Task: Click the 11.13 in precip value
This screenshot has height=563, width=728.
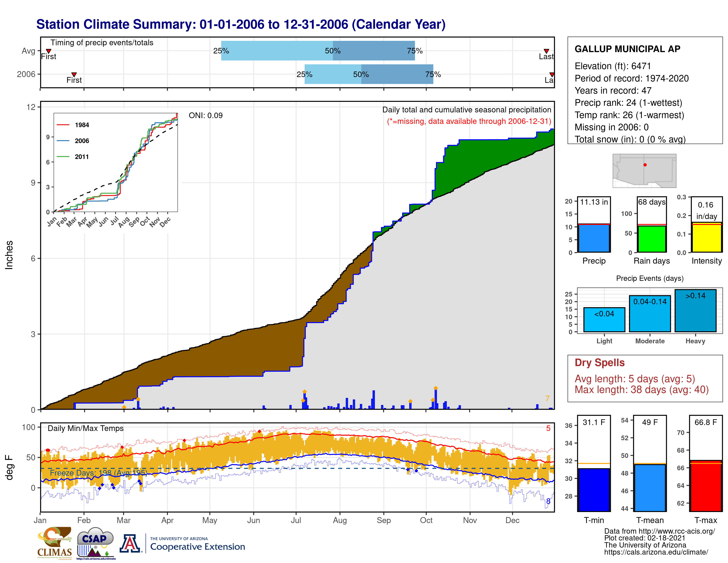Action: [x=594, y=202]
